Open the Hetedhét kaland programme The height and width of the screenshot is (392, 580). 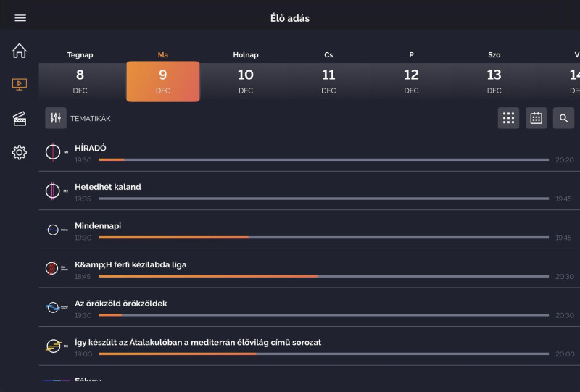[x=108, y=187]
